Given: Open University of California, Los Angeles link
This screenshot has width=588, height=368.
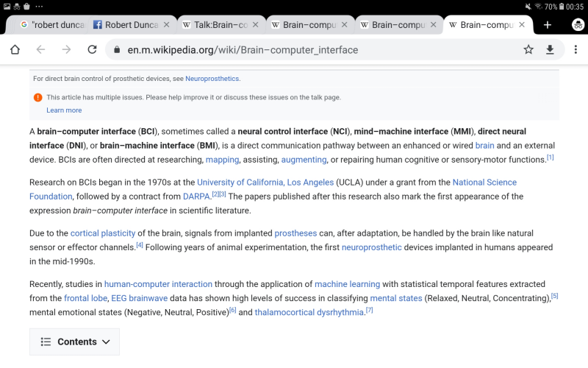Looking at the screenshot, I should (265, 183).
